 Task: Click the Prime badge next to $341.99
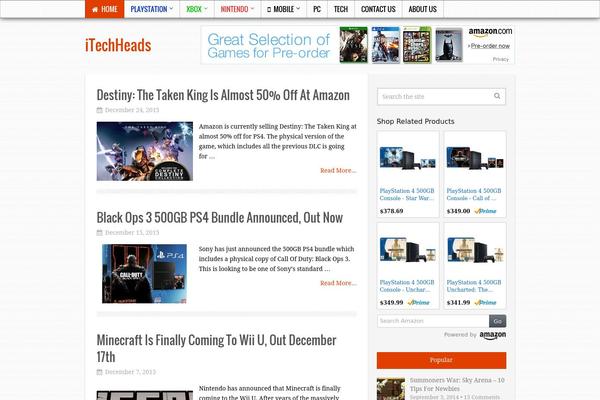pyautogui.click(x=485, y=302)
